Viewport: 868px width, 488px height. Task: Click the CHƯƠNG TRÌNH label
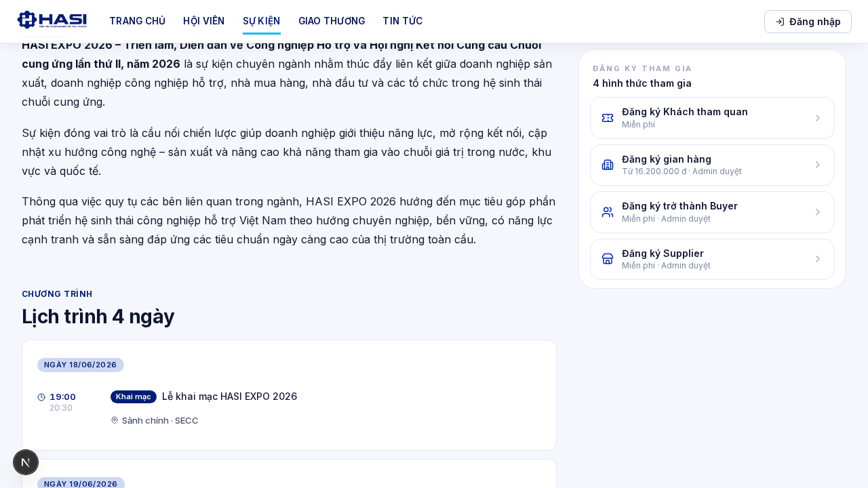coord(57,294)
